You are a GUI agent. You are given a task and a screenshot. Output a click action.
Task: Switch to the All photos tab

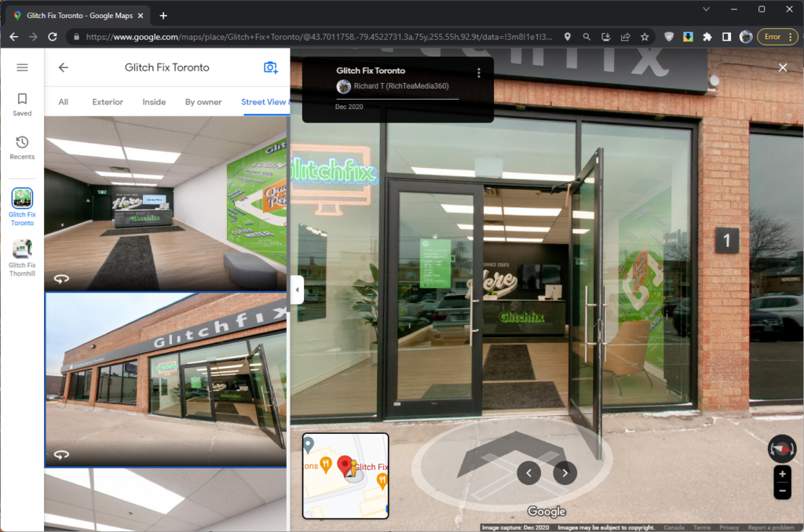[x=63, y=102]
